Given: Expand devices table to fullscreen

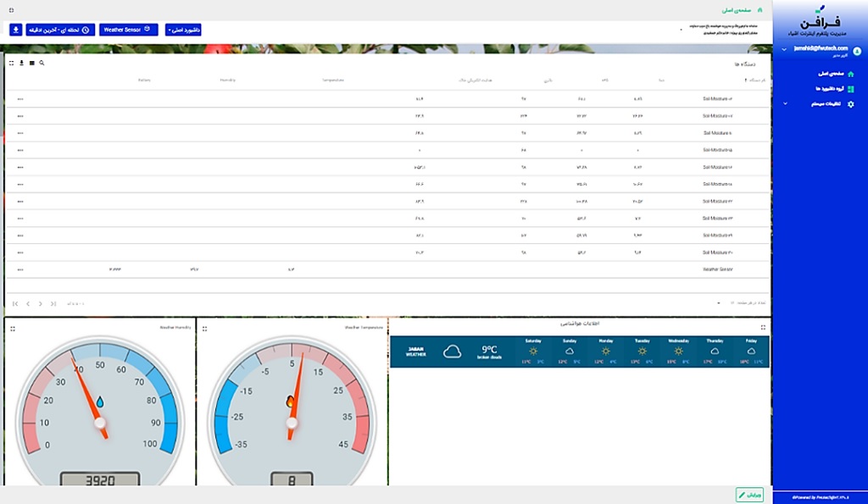Looking at the screenshot, I should click(11, 63).
